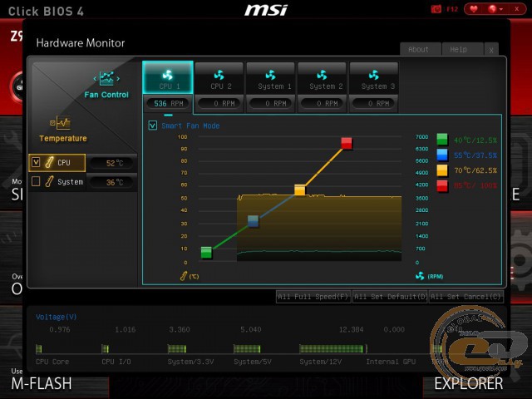The image size is (532, 399).
Task: Click the Voltage(V) heading
Action: click(x=57, y=317)
